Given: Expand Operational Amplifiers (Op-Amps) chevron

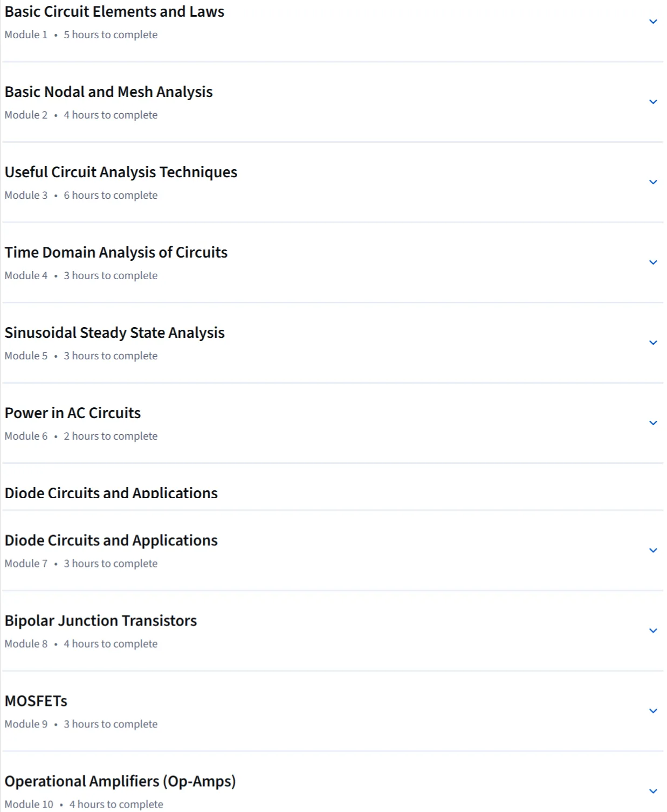Looking at the screenshot, I should [x=653, y=791].
